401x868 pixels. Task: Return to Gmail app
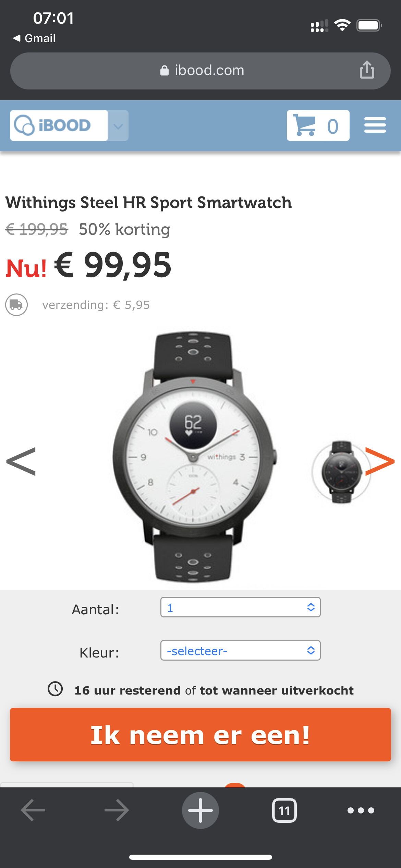34,38
